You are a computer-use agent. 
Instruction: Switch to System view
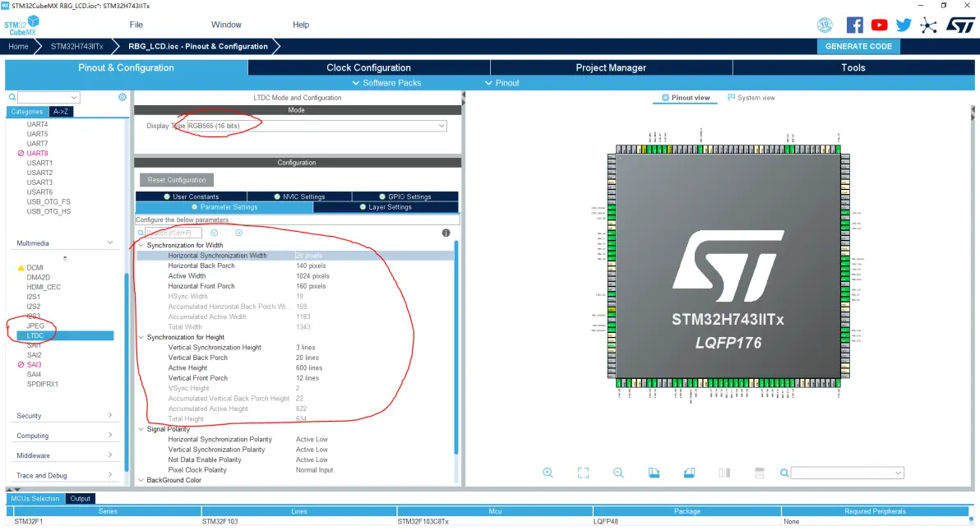[x=751, y=98]
